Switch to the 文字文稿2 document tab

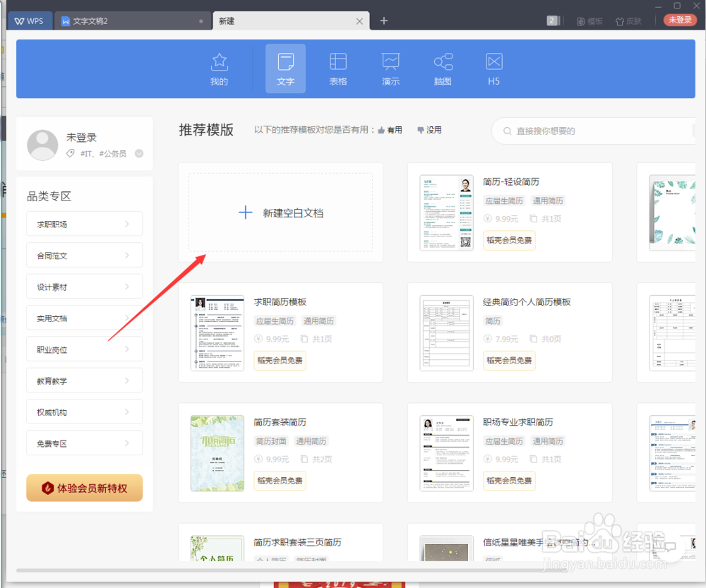(x=133, y=21)
